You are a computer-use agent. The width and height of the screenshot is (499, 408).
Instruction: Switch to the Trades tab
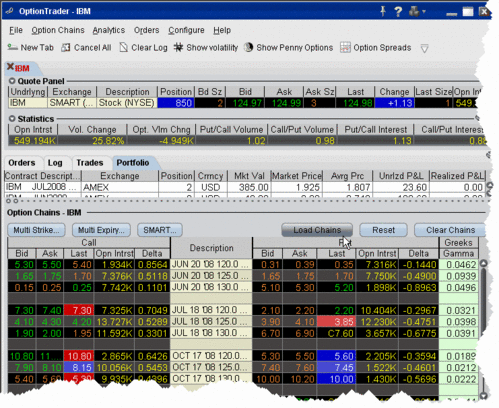point(90,163)
